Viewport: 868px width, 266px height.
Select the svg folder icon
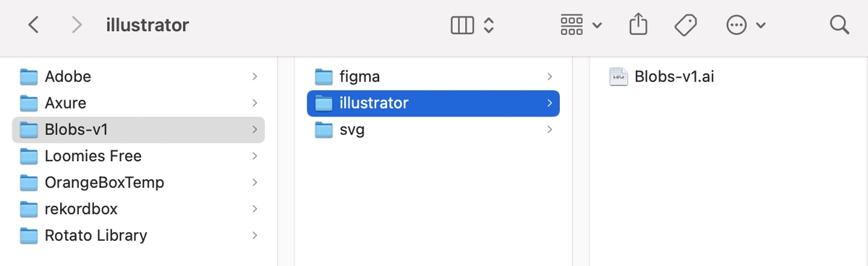coord(324,129)
